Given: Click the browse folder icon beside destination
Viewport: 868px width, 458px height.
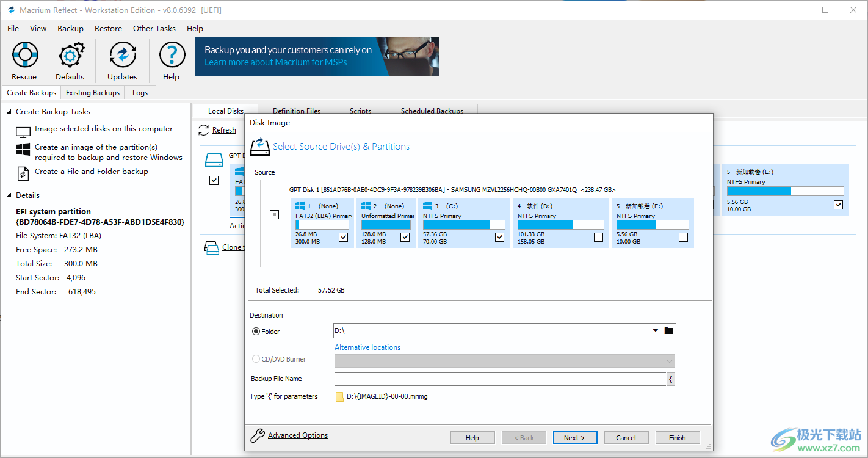Looking at the screenshot, I should pyautogui.click(x=669, y=330).
